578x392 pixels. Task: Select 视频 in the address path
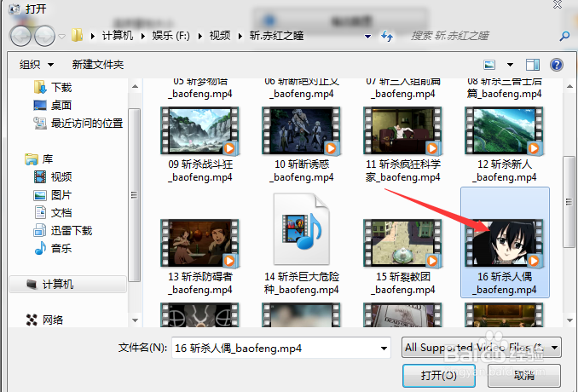click(x=220, y=36)
